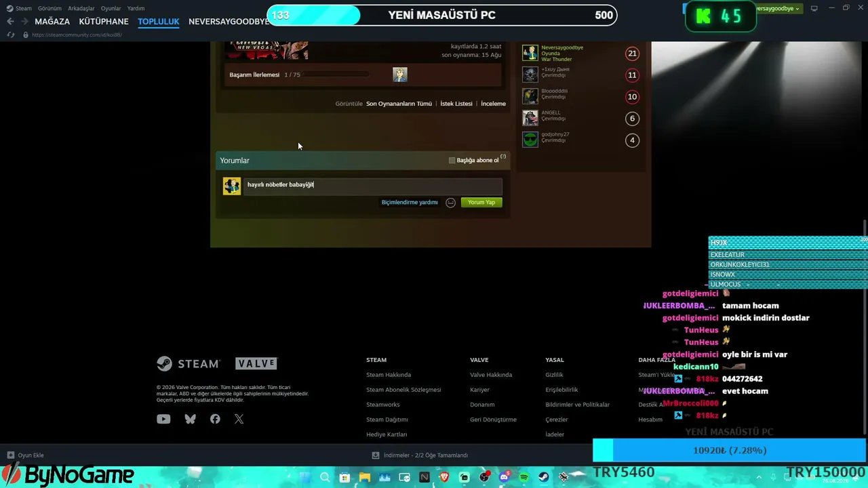Viewport: 868px width, 488px height.
Task: Open the Steam big picture monitor icon
Action: tap(814, 8)
